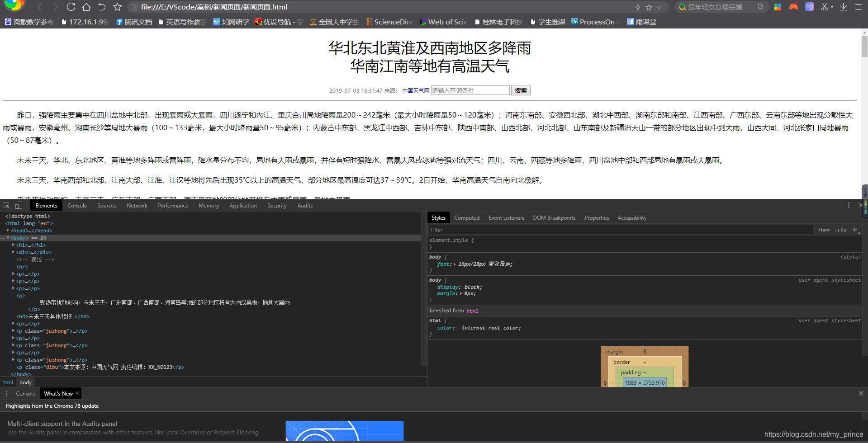Switch to the Application tab
This screenshot has width=868, height=443.
click(x=243, y=206)
